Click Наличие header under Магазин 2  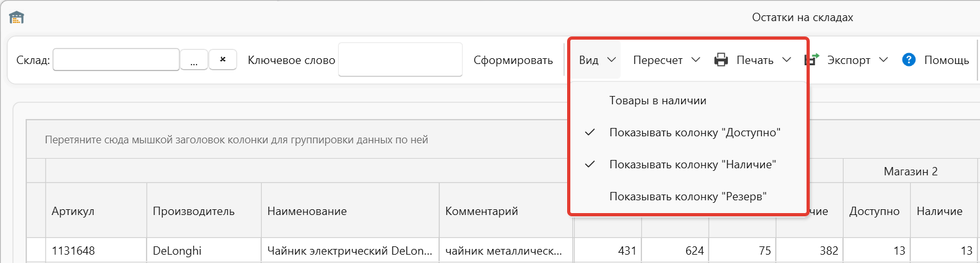[x=944, y=211]
